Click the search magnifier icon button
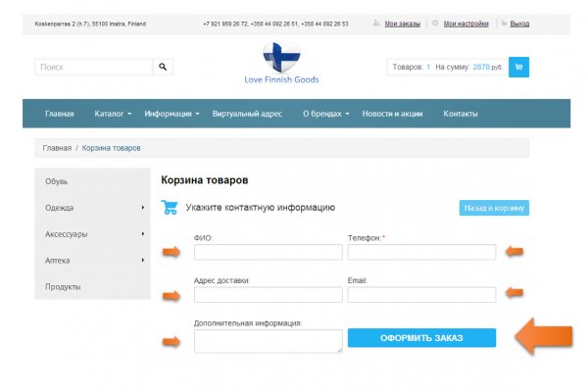 coord(164,68)
